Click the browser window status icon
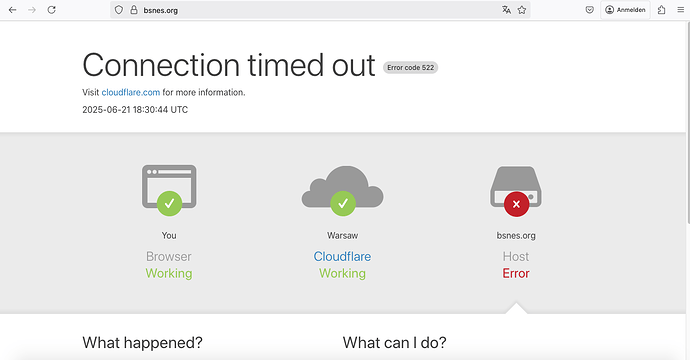 tap(169, 190)
